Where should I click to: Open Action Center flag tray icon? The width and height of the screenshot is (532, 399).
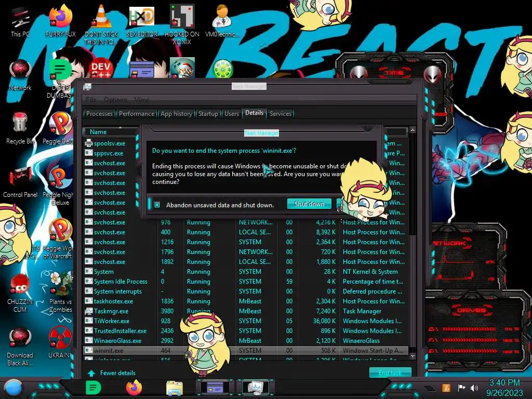click(x=461, y=388)
